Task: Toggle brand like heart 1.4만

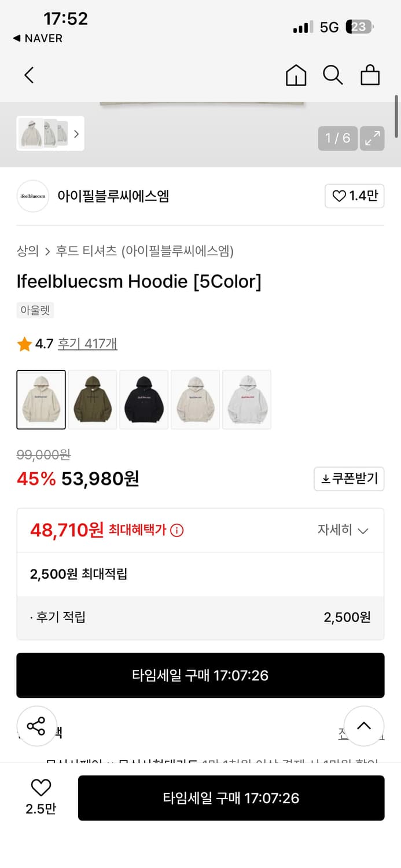Action: click(354, 196)
